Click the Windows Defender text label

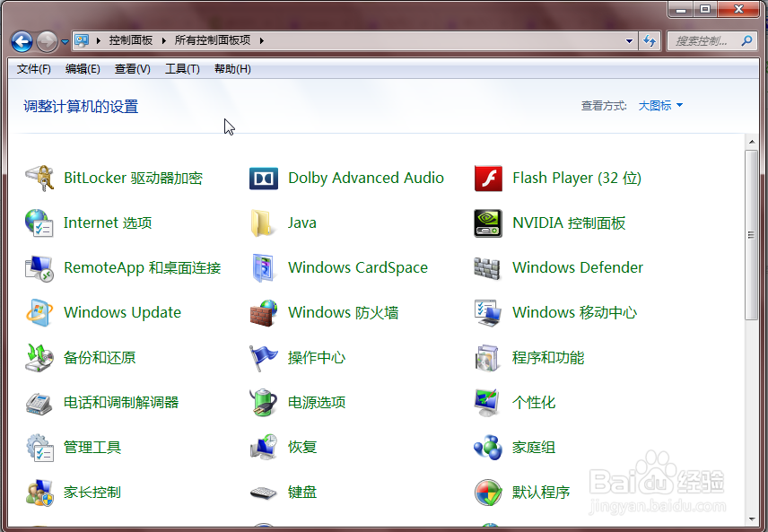[x=578, y=267]
